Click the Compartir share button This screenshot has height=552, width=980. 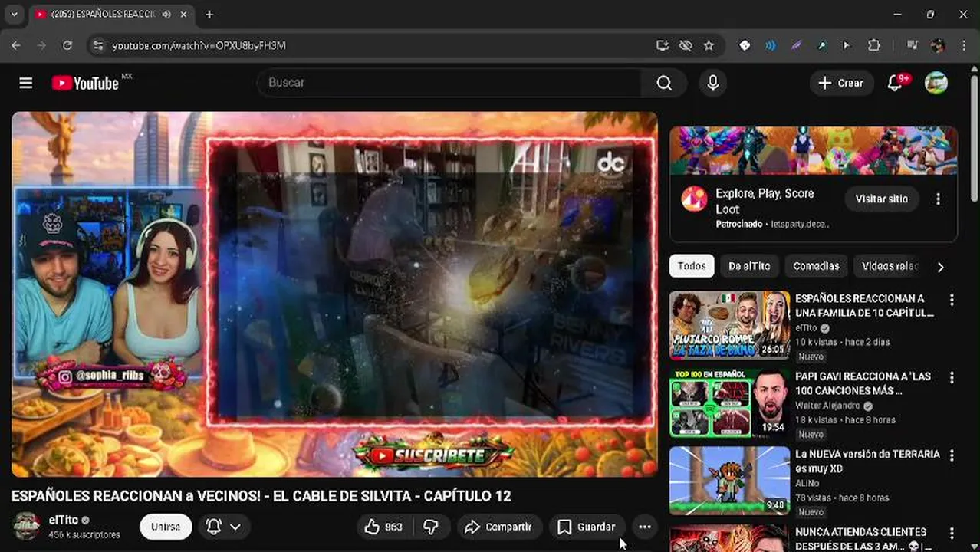pyautogui.click(x=499, y=527)
